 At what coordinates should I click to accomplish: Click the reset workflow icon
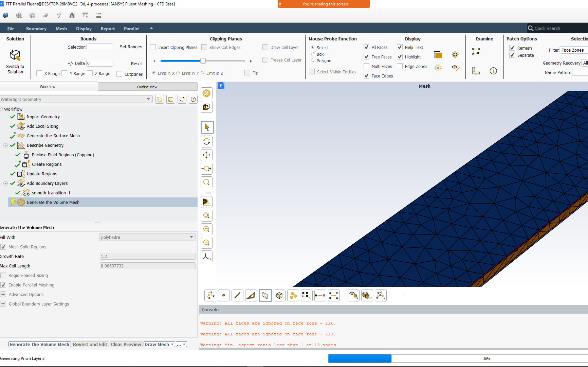click(182, 99)
